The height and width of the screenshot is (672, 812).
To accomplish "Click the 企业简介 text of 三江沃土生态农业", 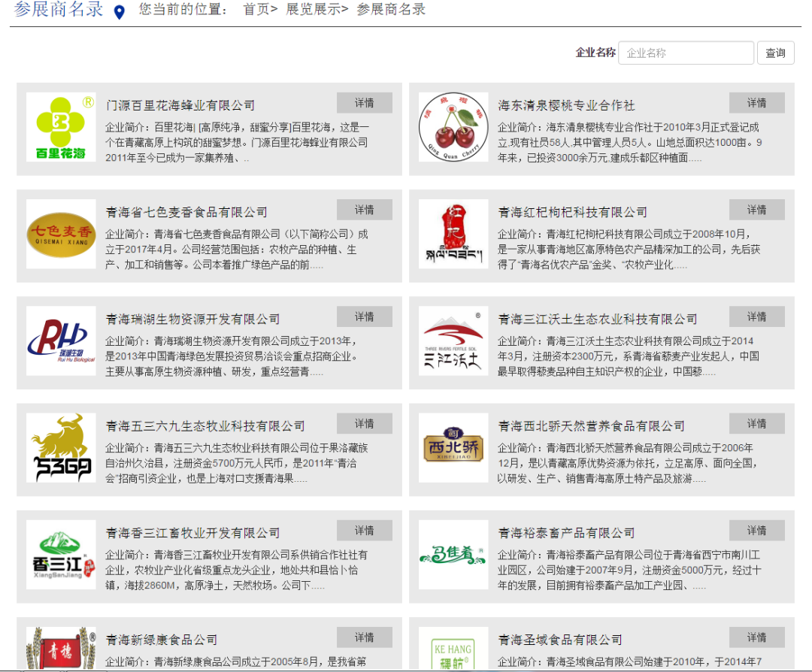I will (x=629, y=357).
